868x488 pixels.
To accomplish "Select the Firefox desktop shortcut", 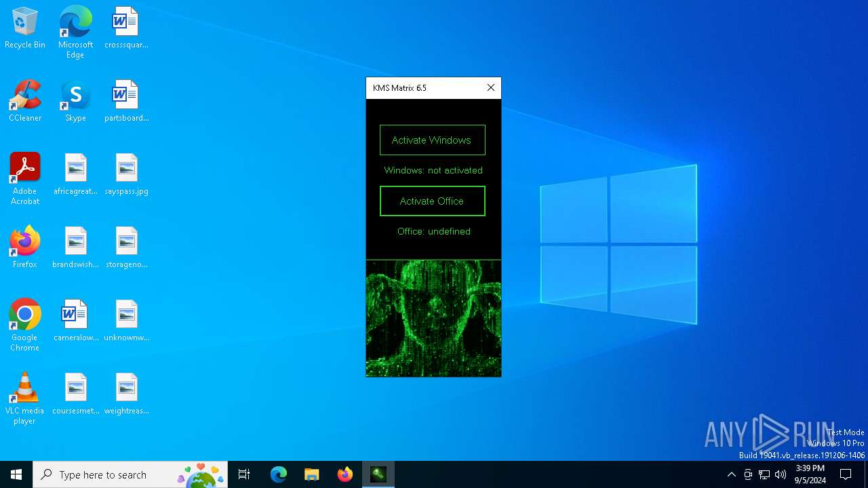I will pos(25,248).
